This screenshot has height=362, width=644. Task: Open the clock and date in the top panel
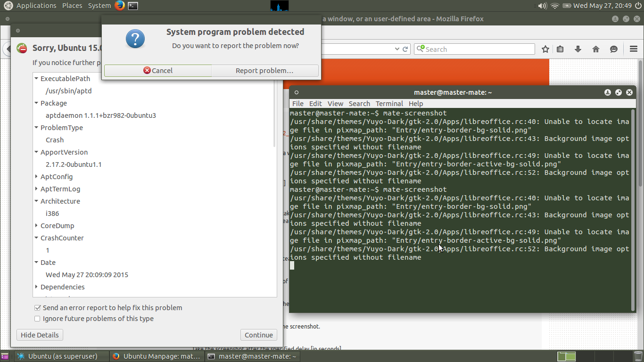click(602, 6)
